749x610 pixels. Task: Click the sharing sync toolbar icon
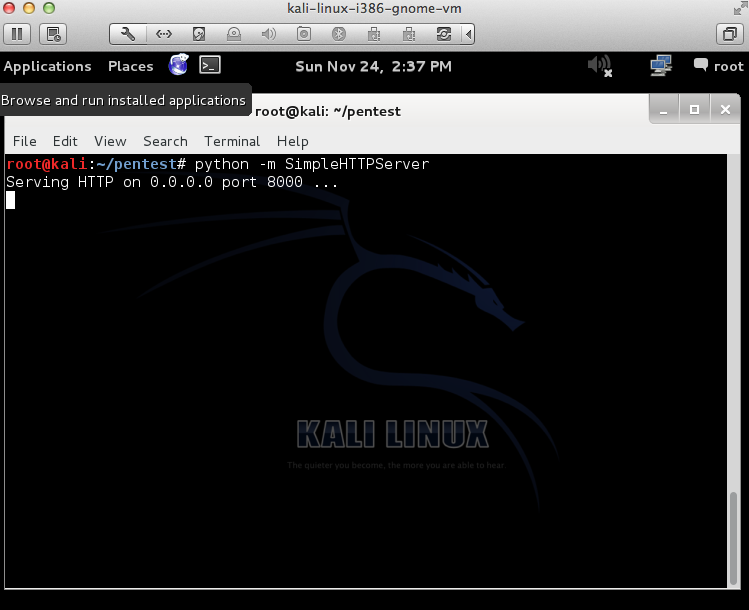[x=444, y=34]
